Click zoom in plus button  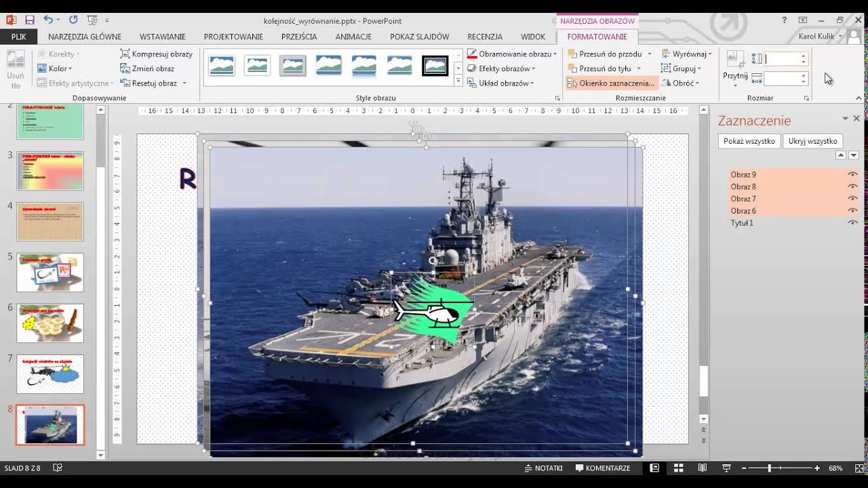click(817, 468)
